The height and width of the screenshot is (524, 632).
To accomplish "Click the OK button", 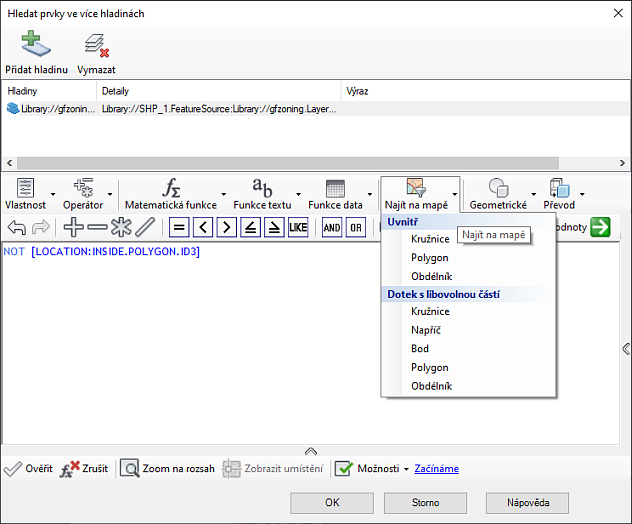I will tap(332, 503).
